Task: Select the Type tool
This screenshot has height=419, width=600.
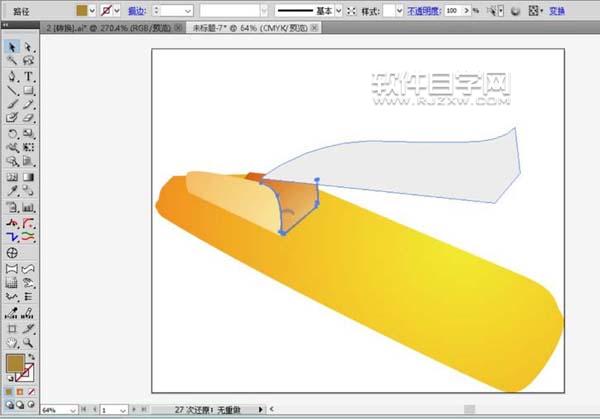Action: pyautogui.click(x=30, y=75)
